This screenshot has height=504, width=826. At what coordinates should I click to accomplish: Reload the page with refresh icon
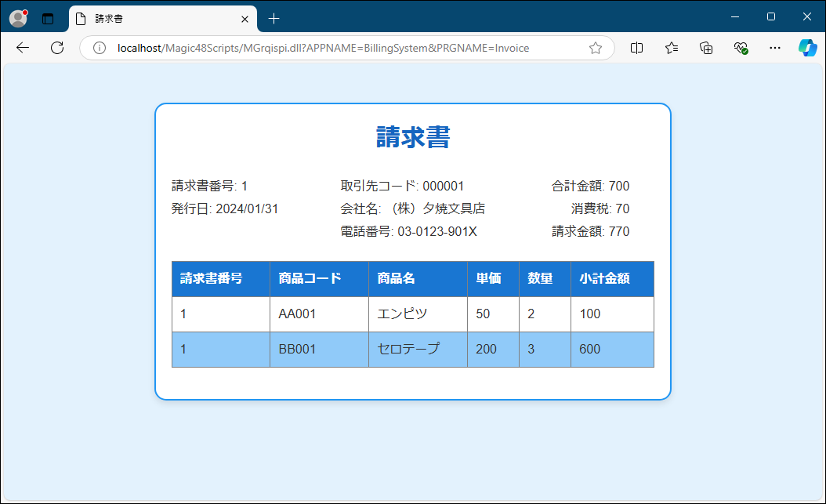57,48
